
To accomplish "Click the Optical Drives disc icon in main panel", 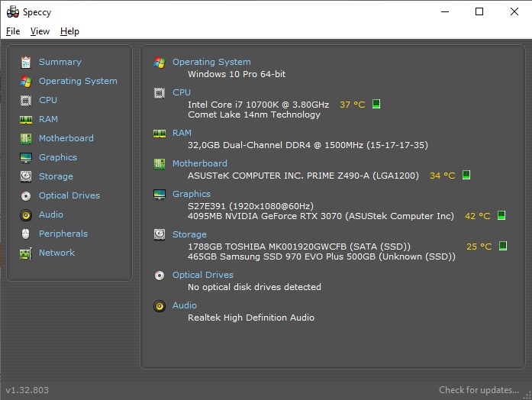I will pos(160,275).
